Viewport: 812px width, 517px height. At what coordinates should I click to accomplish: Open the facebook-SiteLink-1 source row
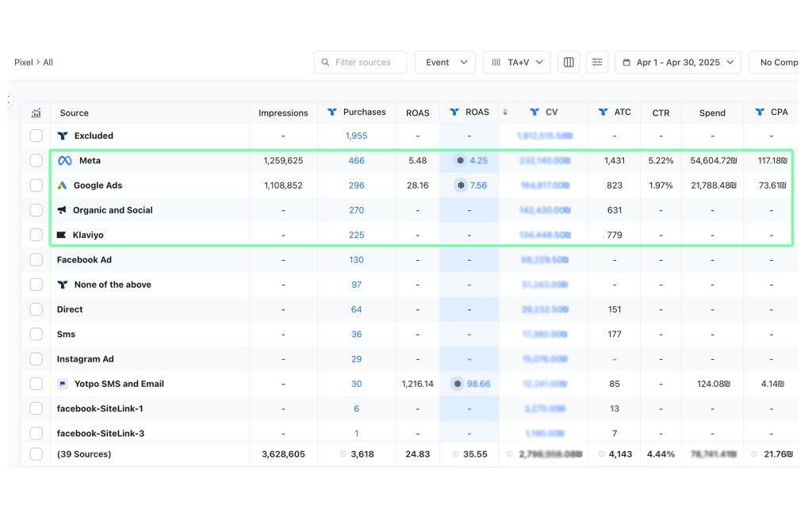click(x=101, y=408)
